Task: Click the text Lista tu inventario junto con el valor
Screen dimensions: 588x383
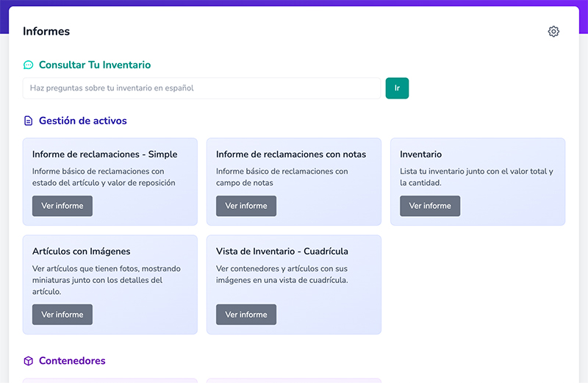Action: point(476,177)
